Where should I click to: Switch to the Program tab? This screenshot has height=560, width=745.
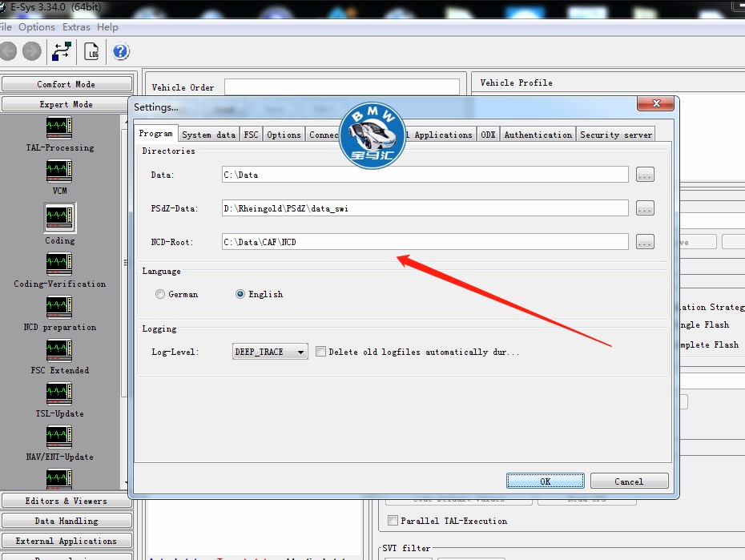156,134
